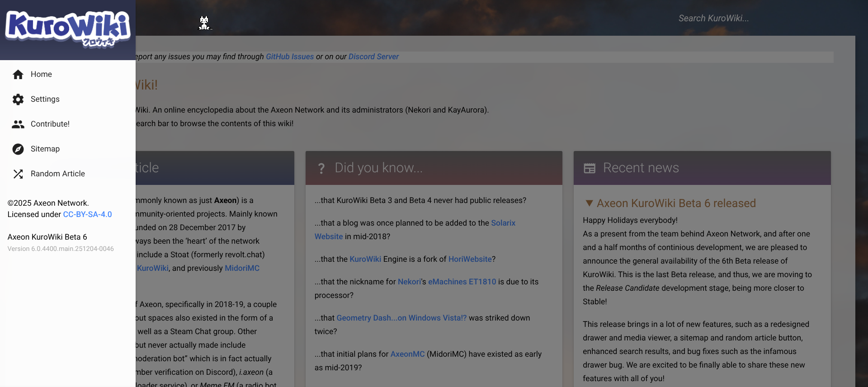This screenshot has height=387, width=868.
Task: Open the CC-BY-SA-4.0 license link
Action: click(88, 214)
